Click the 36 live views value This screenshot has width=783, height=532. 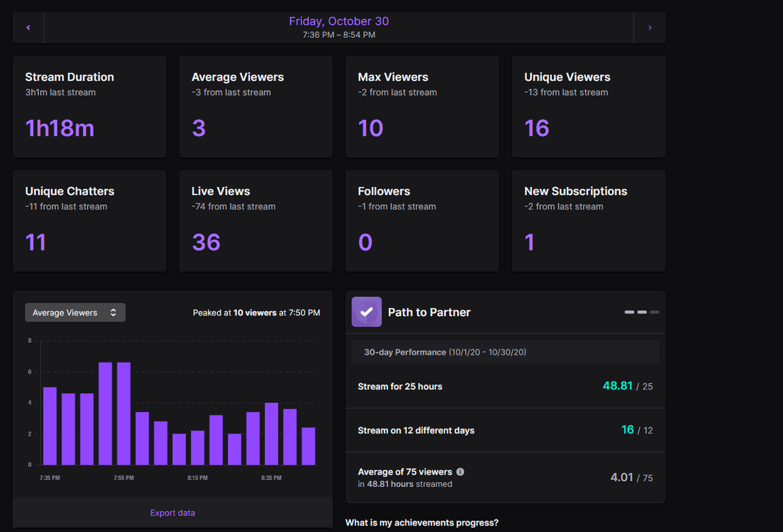[206, 243]
